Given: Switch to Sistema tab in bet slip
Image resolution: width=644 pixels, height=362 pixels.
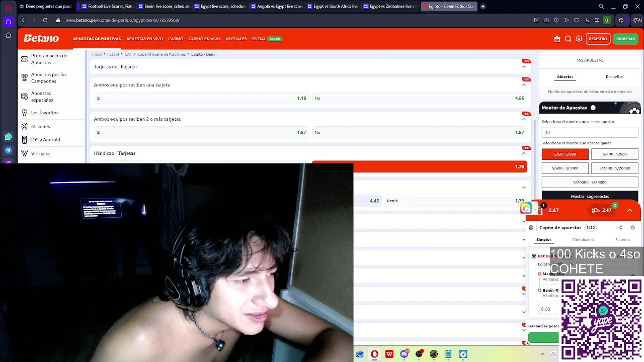Looking at the screenshot, I should (x=622, y=240).
